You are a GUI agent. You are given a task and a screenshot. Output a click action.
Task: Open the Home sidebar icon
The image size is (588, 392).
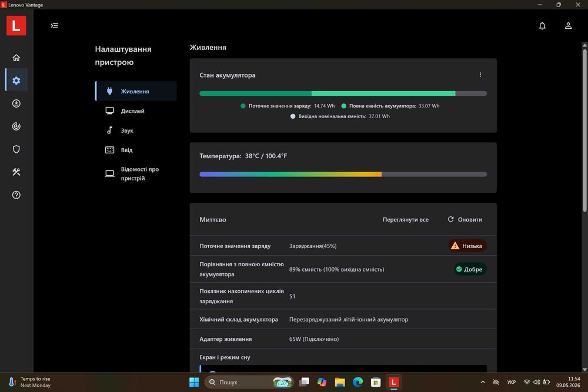coord(16,58)
